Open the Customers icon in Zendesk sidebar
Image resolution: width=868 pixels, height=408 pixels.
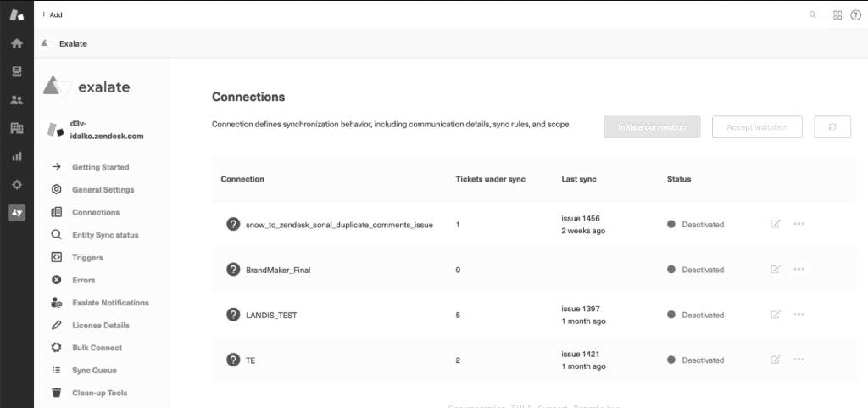(17, 100)
